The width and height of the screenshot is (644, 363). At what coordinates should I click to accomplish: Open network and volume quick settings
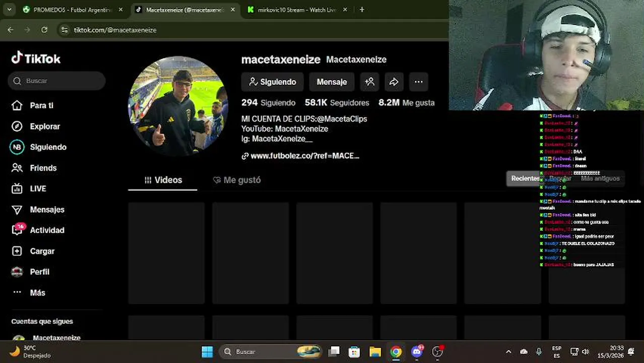579,351
